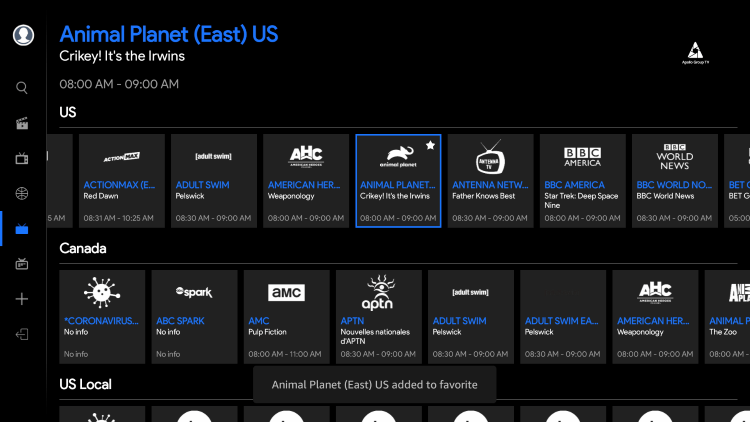Screen dimensions: 750x422
Task: Click the logout icon in sidebar
Action: click(22, 334)
